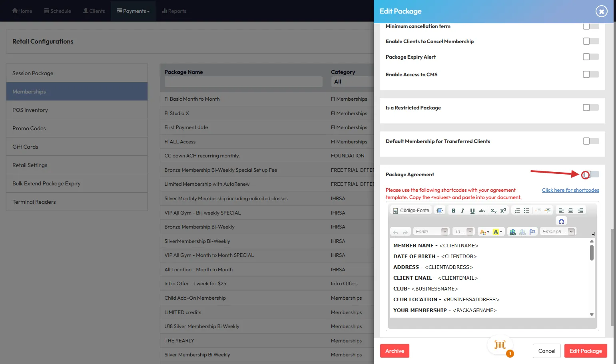Viewport: 616px width, 364px height.
Task: Center align text in the editor
Action: pyautogui.click(x=571, y=211)
